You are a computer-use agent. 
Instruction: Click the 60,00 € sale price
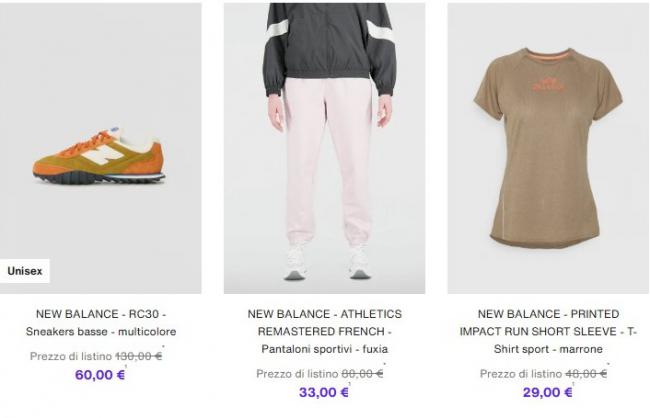(x=100, y=375)
